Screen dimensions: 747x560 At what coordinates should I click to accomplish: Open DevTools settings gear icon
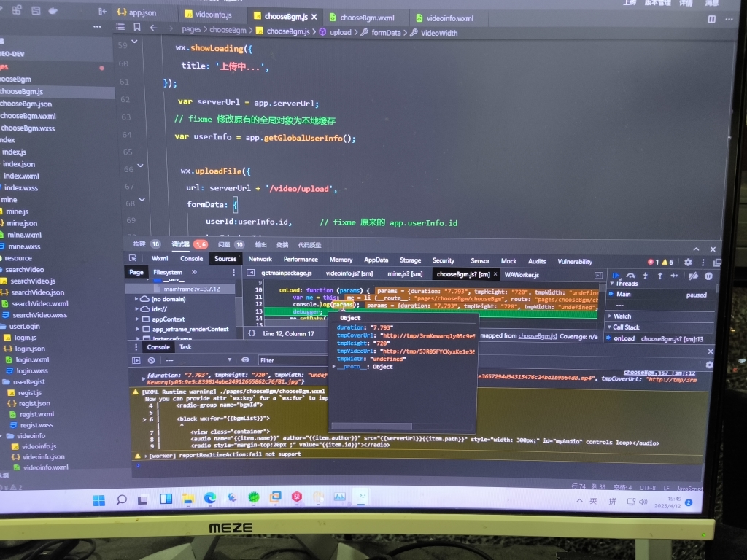[688, 262]
